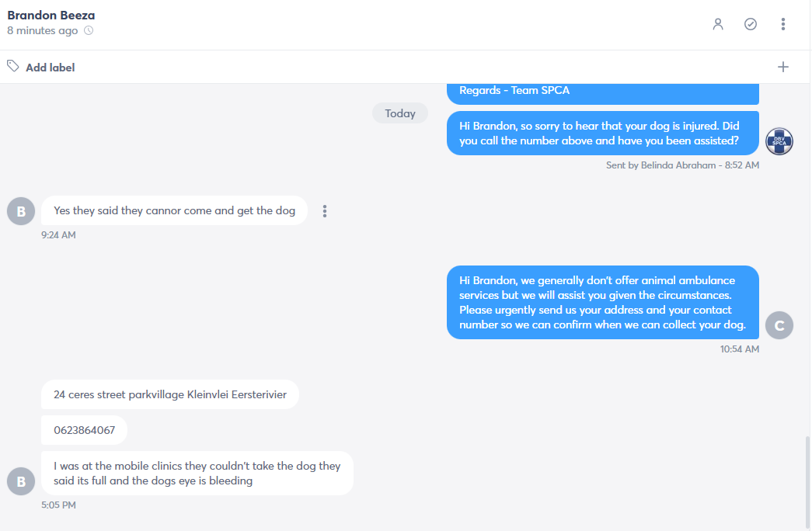812x531 pixels.
Task: Click the gray C agent avatar
Action: point(779,325)
